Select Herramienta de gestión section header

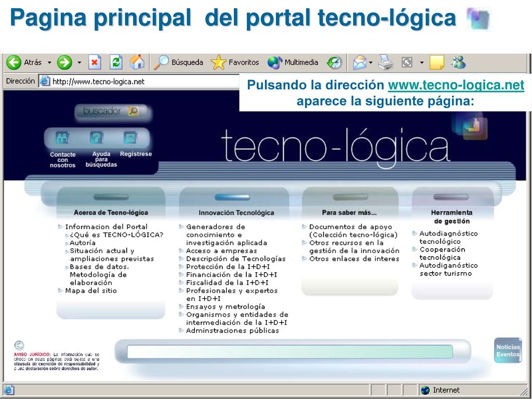tap(452, 217)
